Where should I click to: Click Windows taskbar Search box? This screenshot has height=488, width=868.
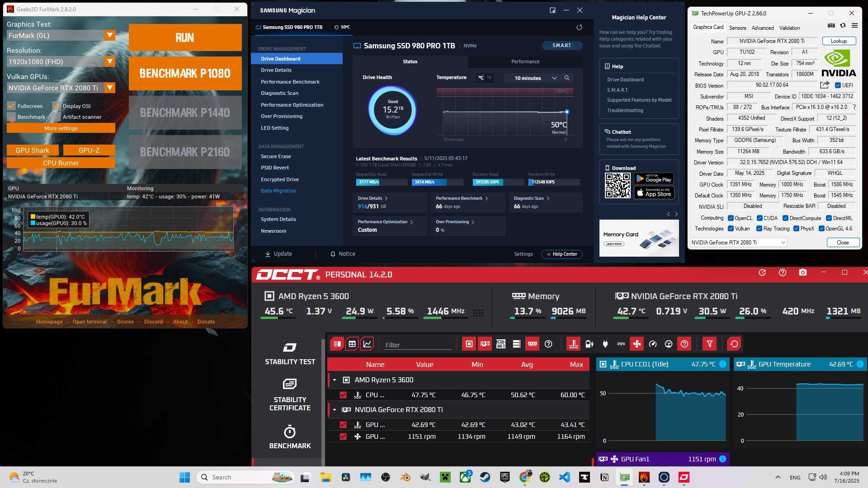point(245,477)
